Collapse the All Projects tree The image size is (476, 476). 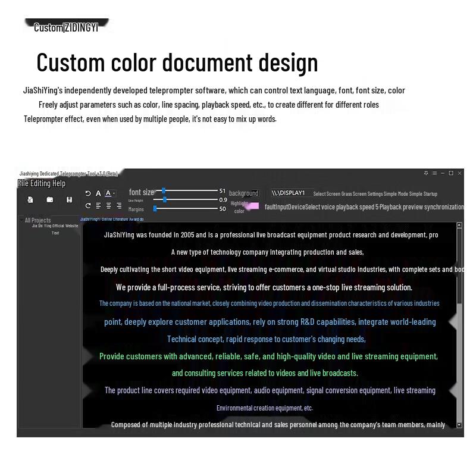pyautogui.click(x=21, y=220)
